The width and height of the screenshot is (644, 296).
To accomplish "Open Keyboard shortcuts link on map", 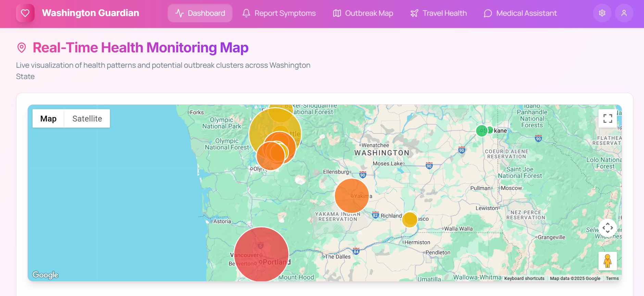I will pos(524,278).
